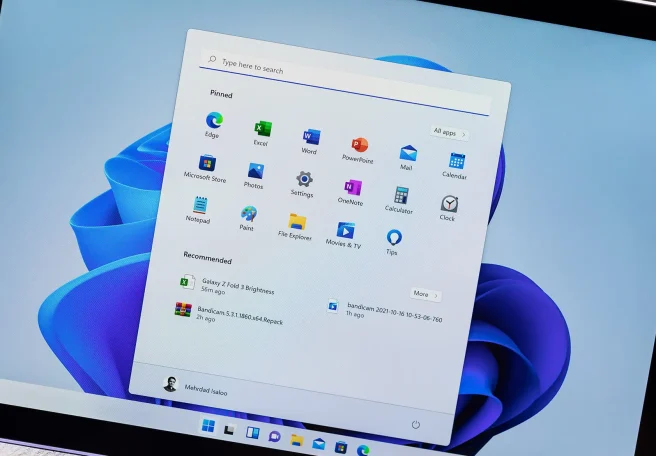This screenshot has height=456, width=656.
Task: Open bandicam 2021-10-16 10-53-06-760 recording
Action: (x=385, y=312)
